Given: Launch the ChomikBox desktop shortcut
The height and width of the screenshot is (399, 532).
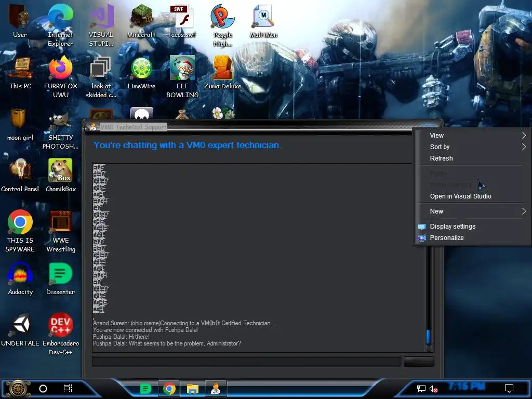Looking at the screenshot, I should click(x=60, y=176).
